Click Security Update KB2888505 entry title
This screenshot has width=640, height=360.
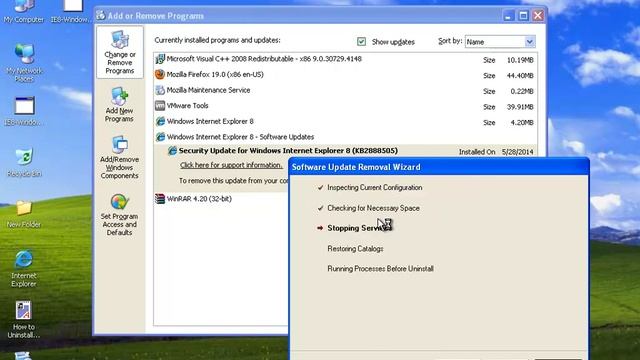point(288,151)
